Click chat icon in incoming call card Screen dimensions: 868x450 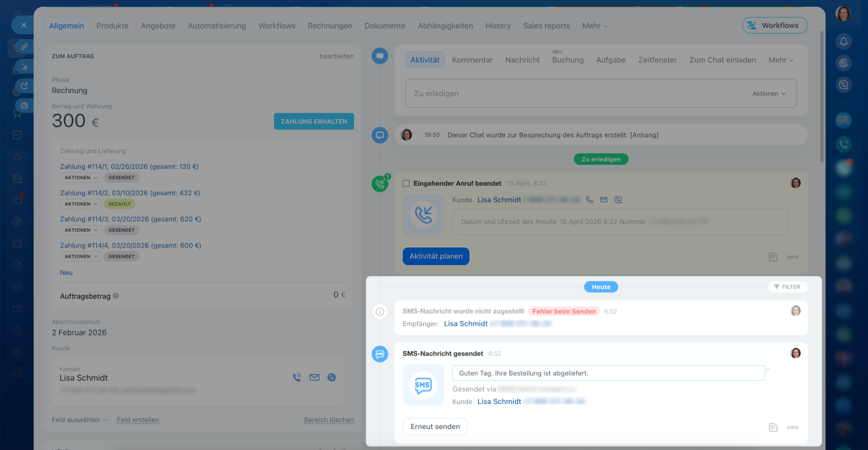[618, 200]
